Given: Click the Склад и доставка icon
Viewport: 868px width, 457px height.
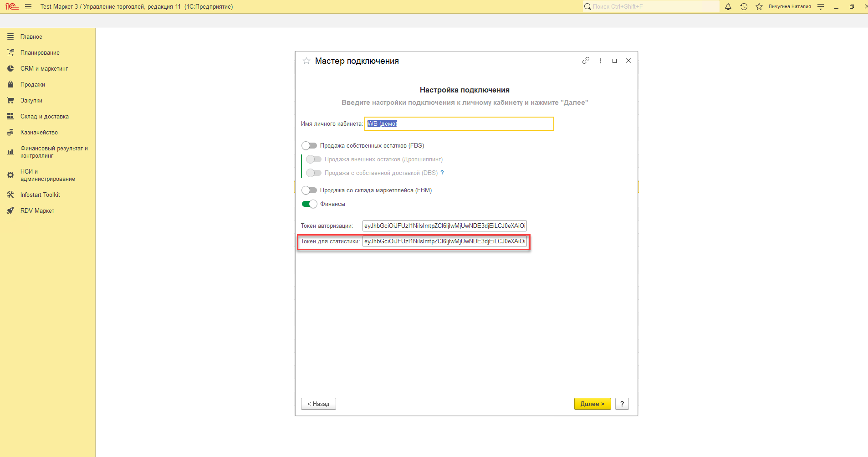Looking at the screenshot, I should (x=10, y=116).
